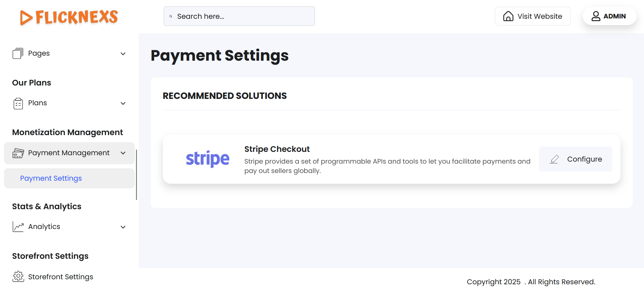
Task: Expand the Analytics chevron
Action: pyautogui.click(x=123, y=227)
